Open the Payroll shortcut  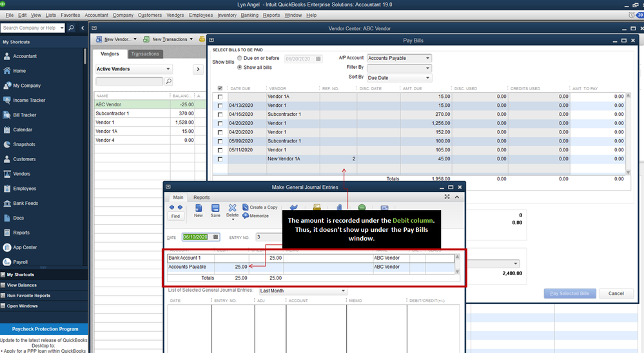click(20, 262)
